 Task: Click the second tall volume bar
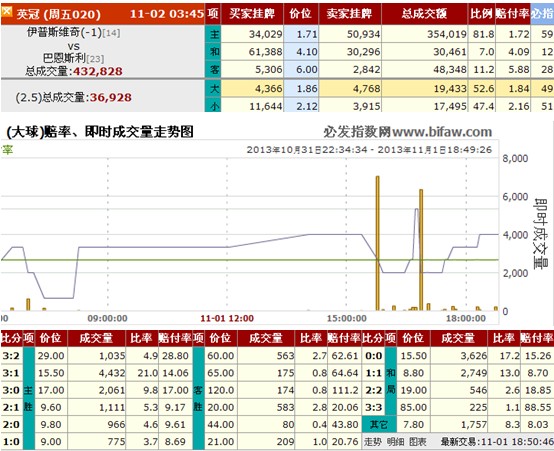click(421, 250)
